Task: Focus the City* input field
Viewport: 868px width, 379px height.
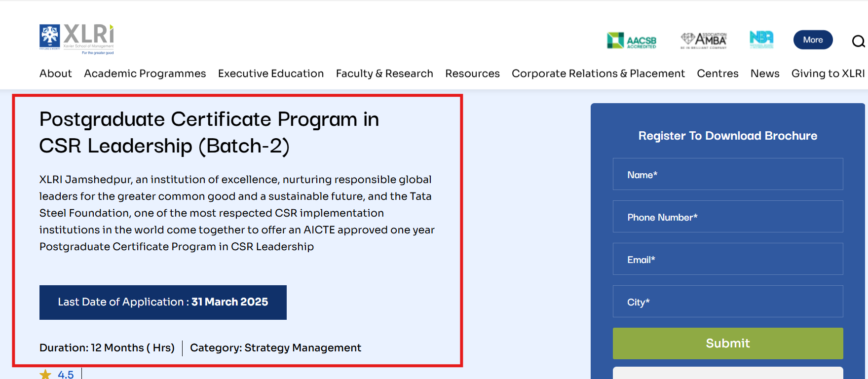Action: pyautogui.click(x=728, y=302)
